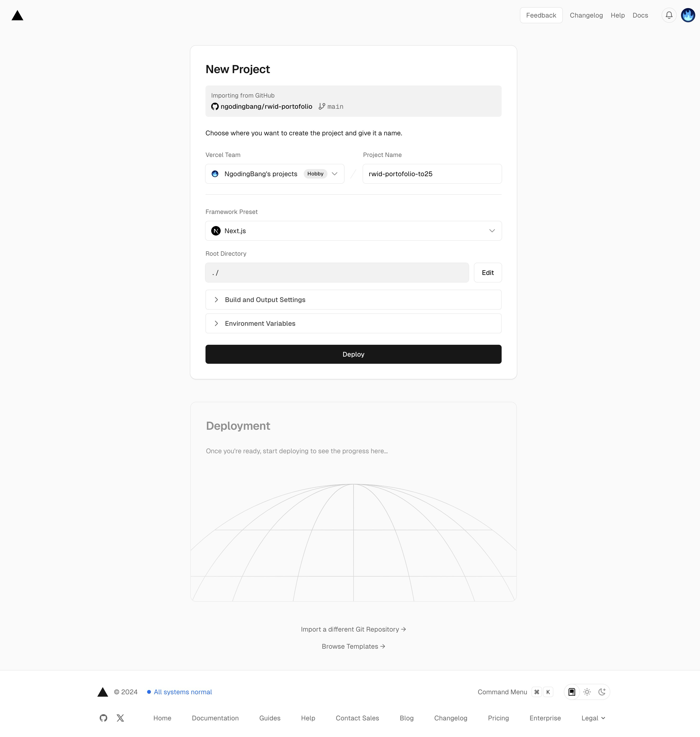Click the GitHub icon in footer

(103, 718)
